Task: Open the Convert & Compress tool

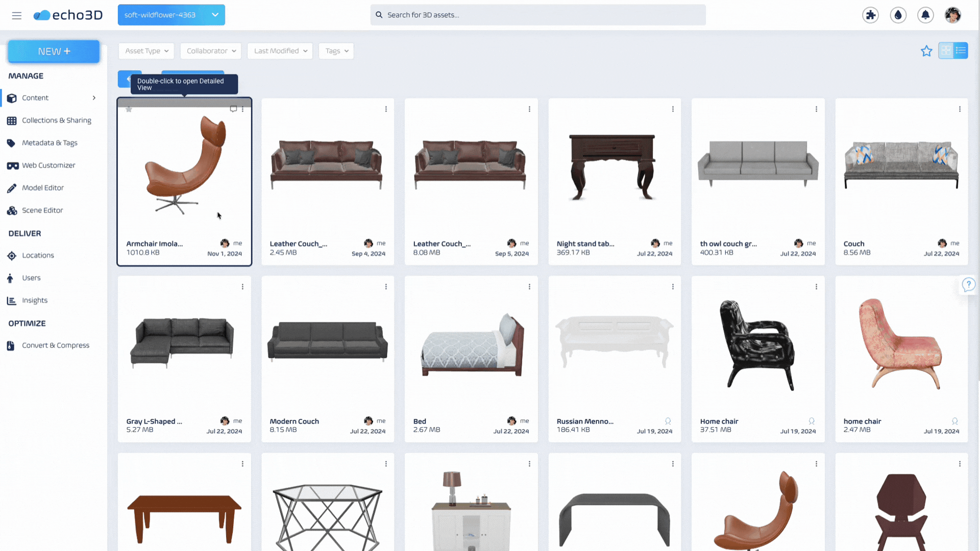Action: [55, 345]
